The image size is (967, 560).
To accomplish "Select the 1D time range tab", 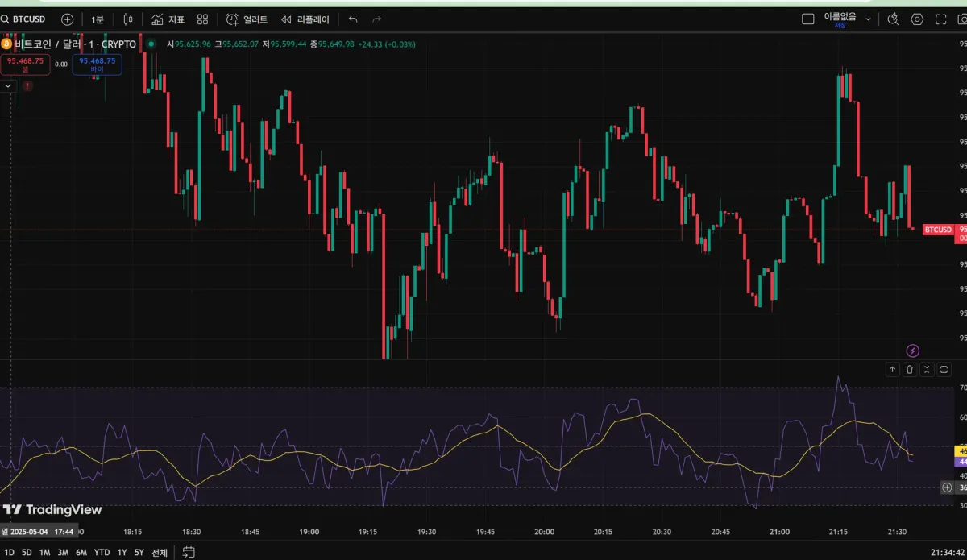I will [10, 553].
